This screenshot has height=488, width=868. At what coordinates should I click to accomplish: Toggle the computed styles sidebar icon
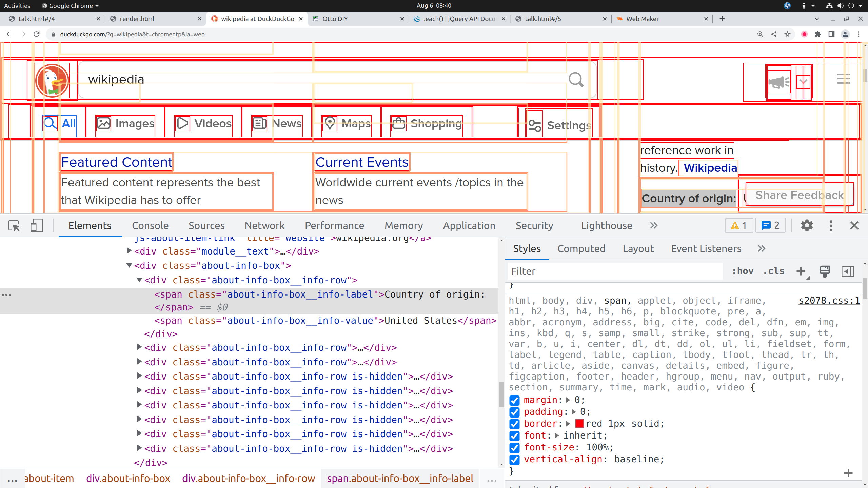tap(848, 271)
